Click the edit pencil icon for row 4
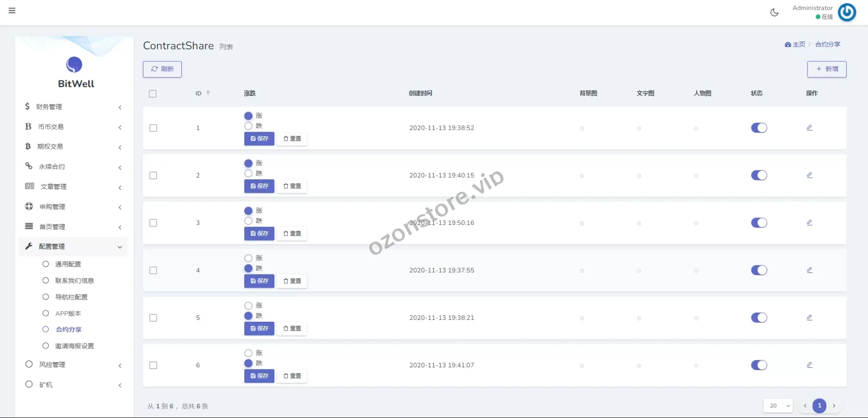 tap(809, 270)
